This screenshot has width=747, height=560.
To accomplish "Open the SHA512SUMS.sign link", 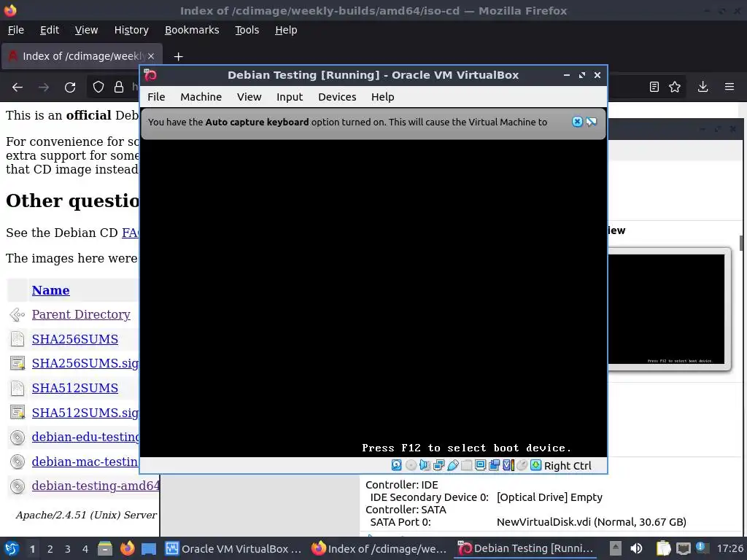I will (85, 413).
